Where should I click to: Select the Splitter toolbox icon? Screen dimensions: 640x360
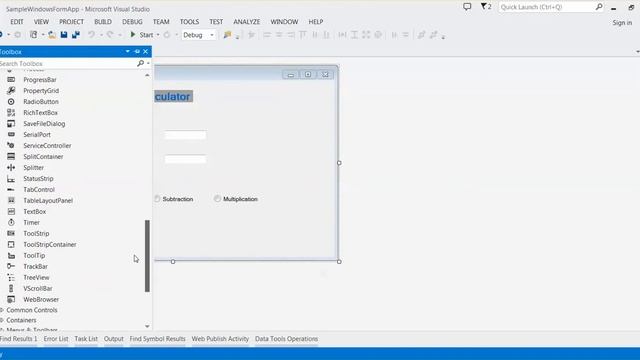[x=11, y=168]
